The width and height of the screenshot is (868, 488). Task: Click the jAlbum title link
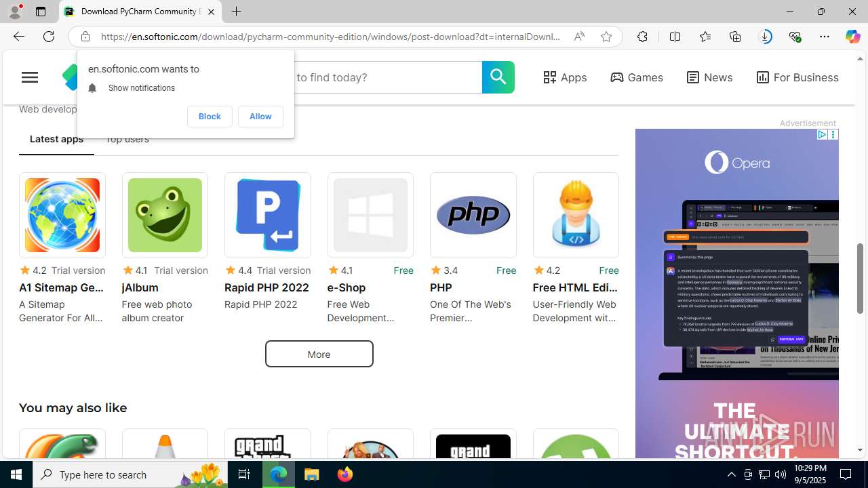140,287
